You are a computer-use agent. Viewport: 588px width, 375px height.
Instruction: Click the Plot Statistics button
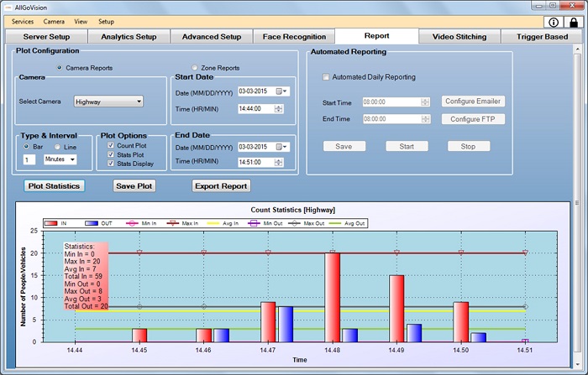[52, 185]
